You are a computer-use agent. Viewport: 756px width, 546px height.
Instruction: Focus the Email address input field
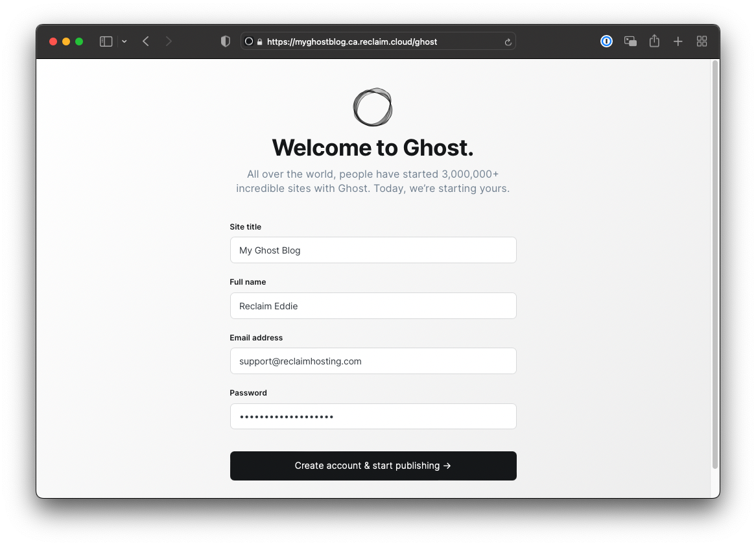[373, 361]
